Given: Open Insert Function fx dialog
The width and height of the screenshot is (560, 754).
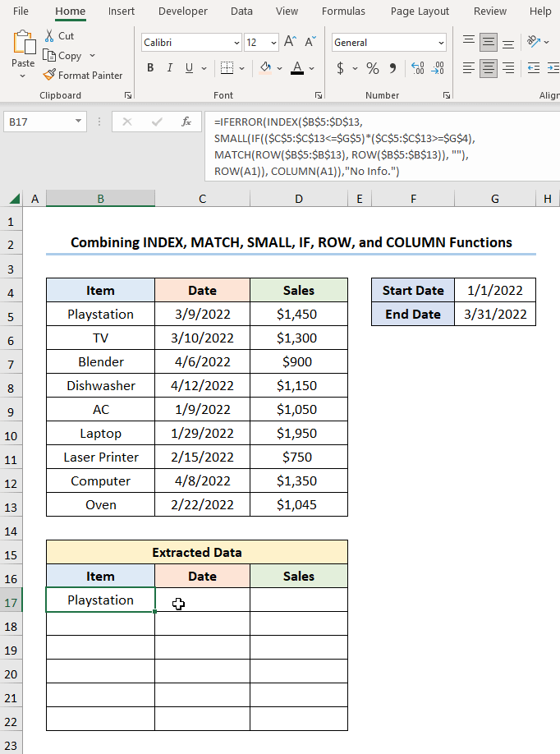Looking at the screenshot, I should [x=186, y=122].
